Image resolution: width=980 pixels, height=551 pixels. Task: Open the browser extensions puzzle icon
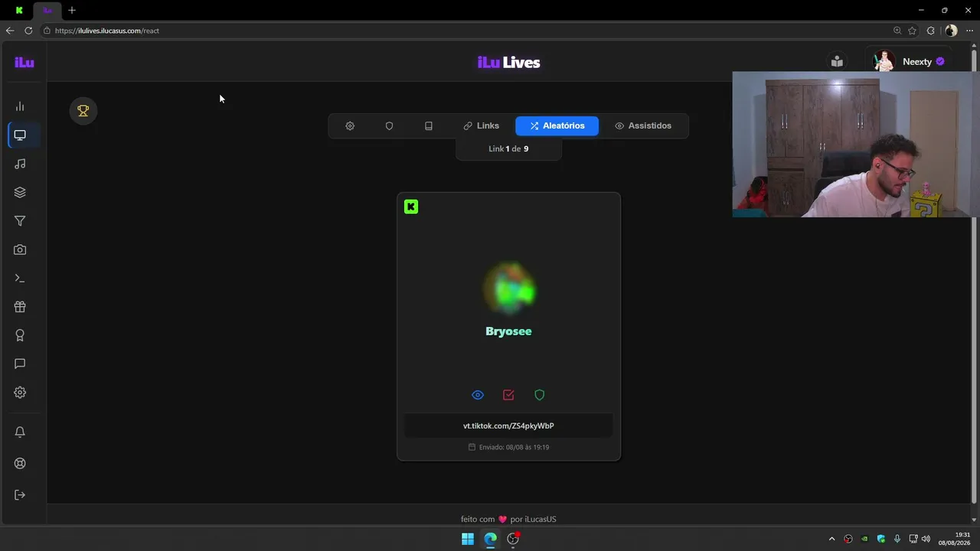point(931,31)
